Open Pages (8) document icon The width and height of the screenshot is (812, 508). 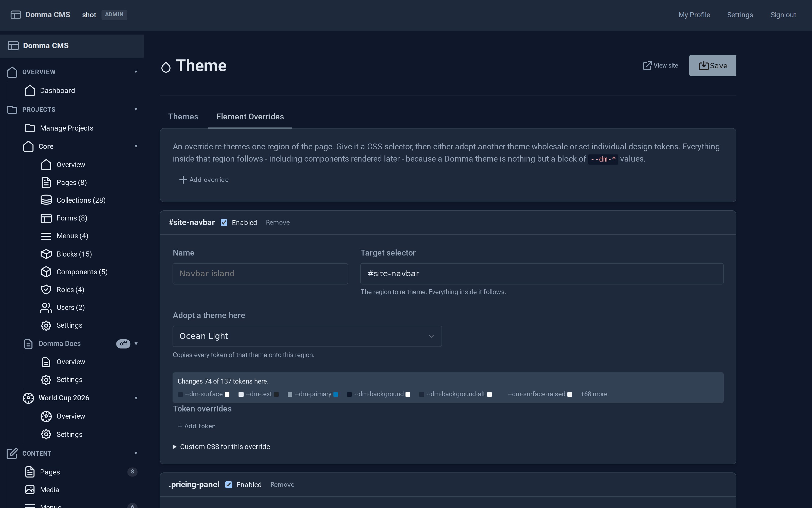pyautogui.click(x=46, y=182)
